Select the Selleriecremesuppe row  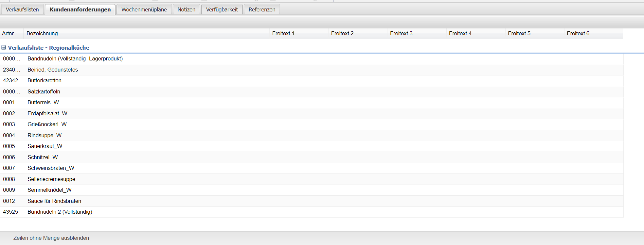(x=51, y=179)
